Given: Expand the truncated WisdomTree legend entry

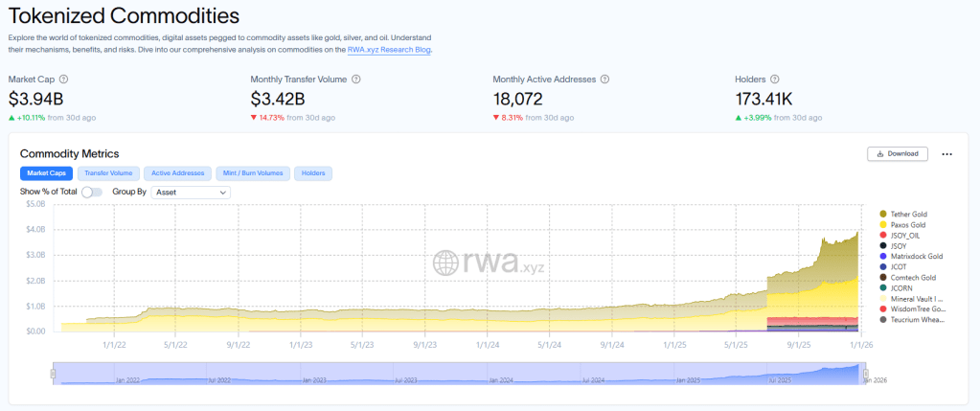Looking at the screenshot, I should tap(918, 308).
